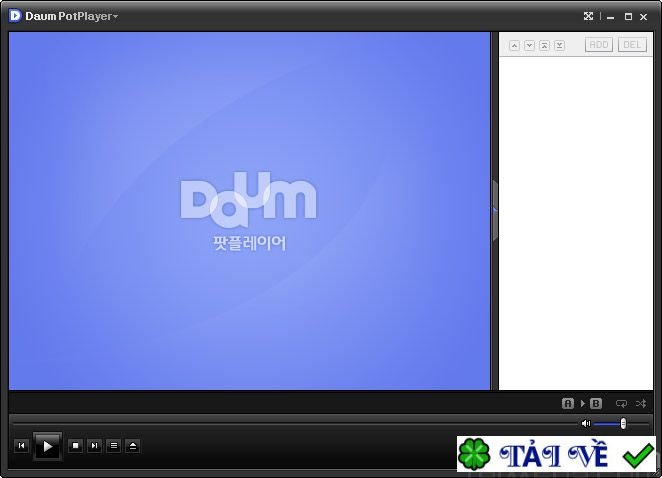The image size is (662, 478).
Task: Set A-B repeat end point B
Action: pyautogui.click(x=596, y=403)
